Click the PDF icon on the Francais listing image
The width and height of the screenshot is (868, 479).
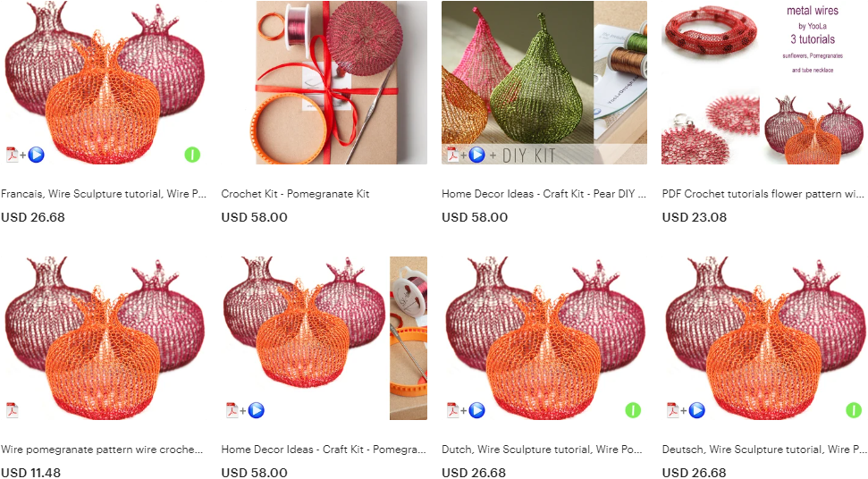click(13, 155)
